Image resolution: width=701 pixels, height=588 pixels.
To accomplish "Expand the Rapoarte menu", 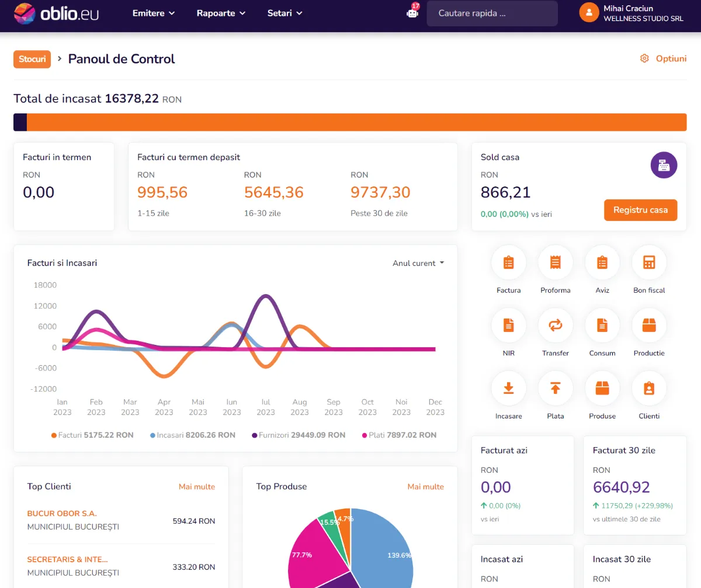I will tap(221, 13).
